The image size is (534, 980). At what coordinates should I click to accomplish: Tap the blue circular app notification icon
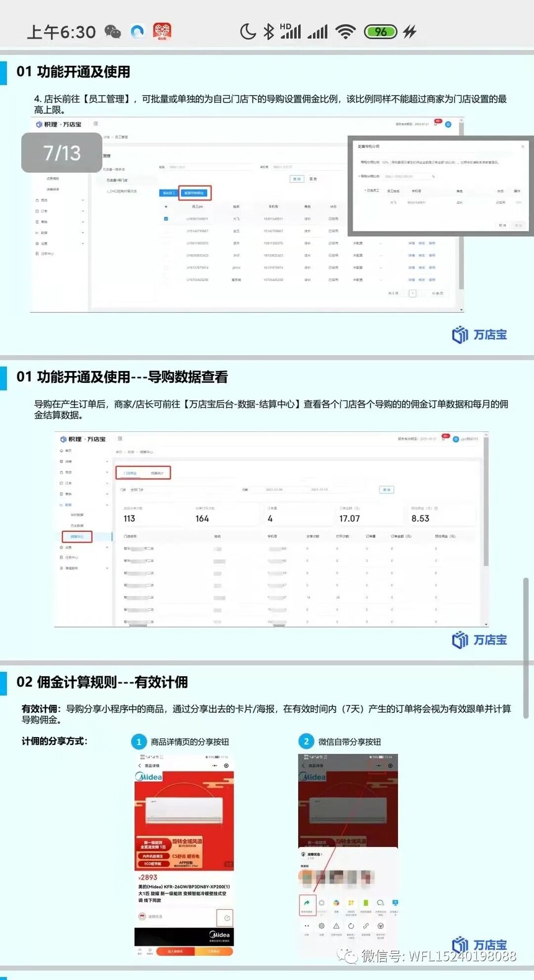pos(137,31)
